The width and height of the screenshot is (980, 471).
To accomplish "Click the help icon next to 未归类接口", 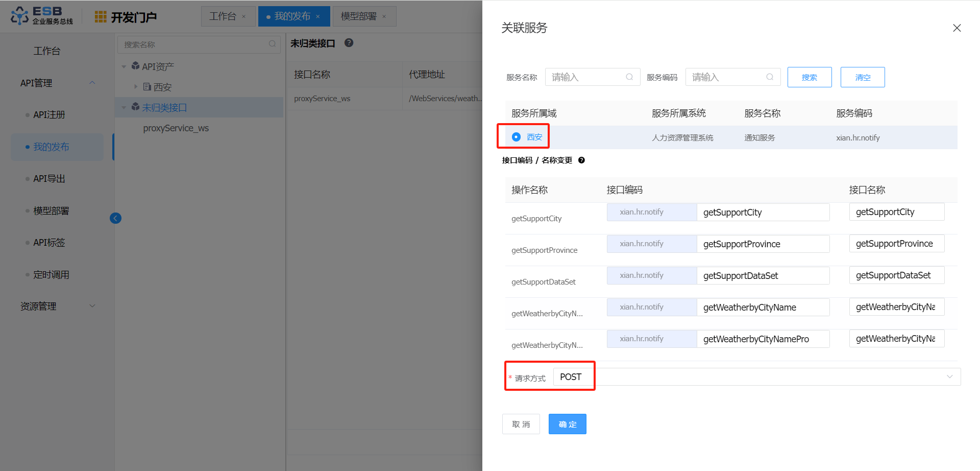I will click(349, 43).
